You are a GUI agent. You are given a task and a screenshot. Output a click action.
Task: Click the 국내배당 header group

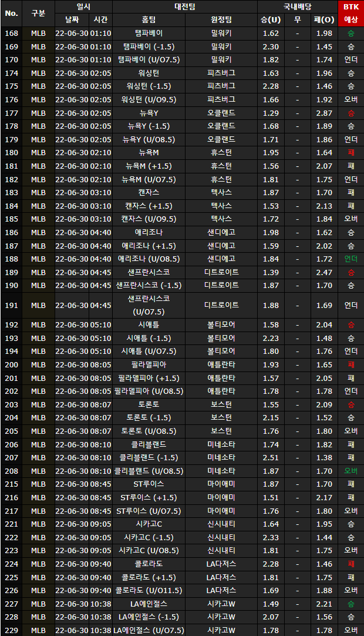tap(298, 7)
